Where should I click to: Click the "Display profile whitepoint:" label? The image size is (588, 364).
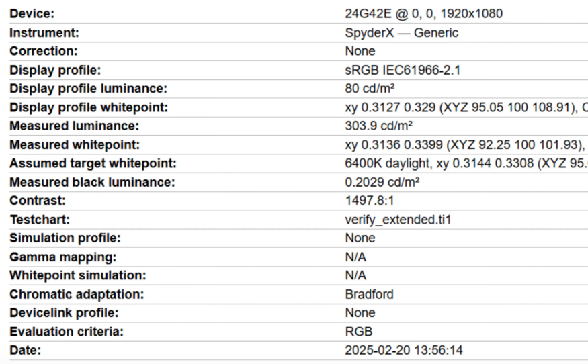[x=87, y=107]
